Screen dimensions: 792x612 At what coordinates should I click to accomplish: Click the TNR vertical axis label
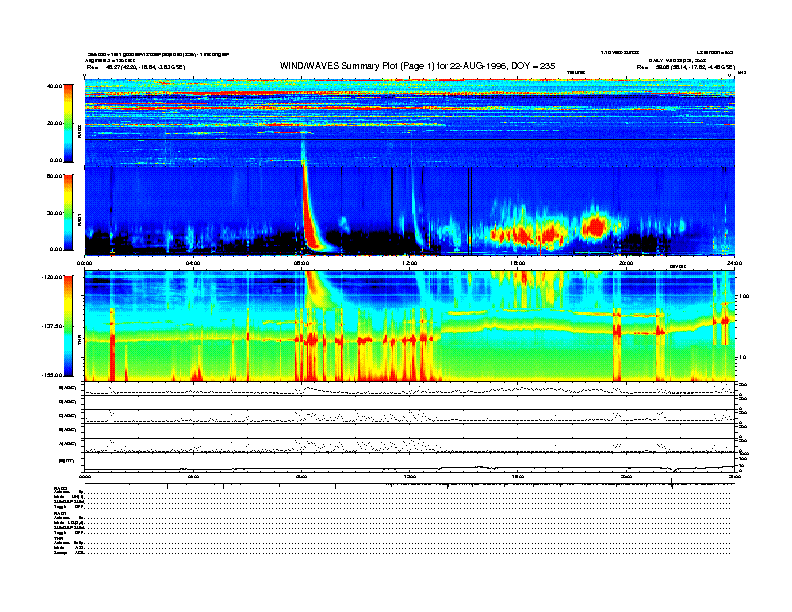79,342
